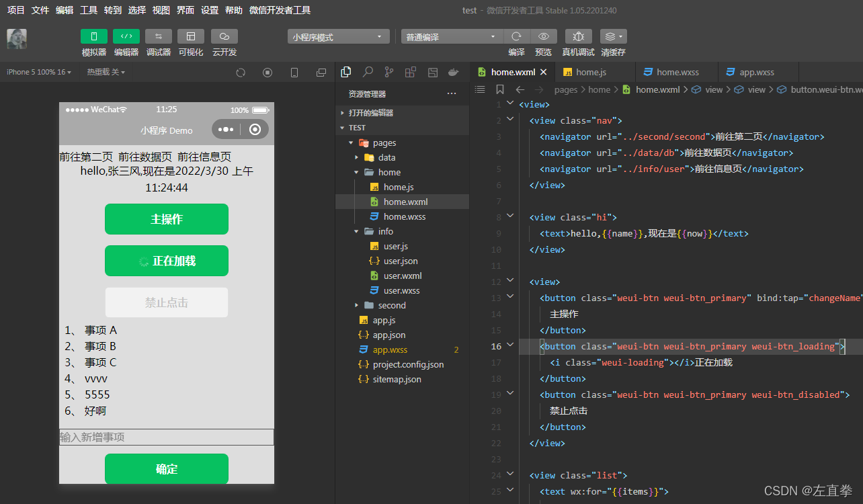Open real device debugging (真机调试) icon
Viewport: 863px width, 504px height.
(579, 36)
